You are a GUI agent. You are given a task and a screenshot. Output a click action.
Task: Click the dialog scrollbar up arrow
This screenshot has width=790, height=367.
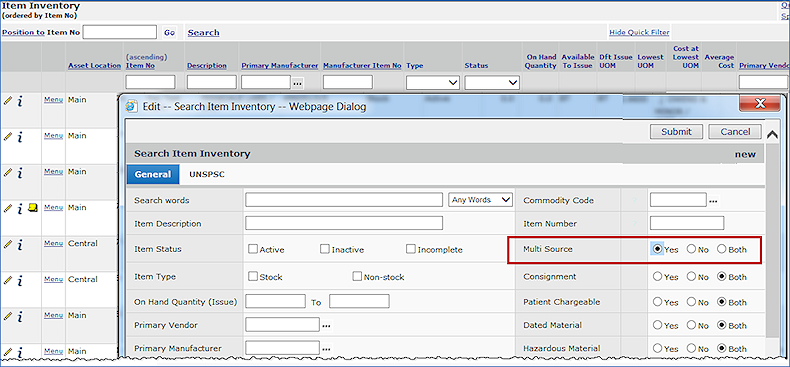771,135
